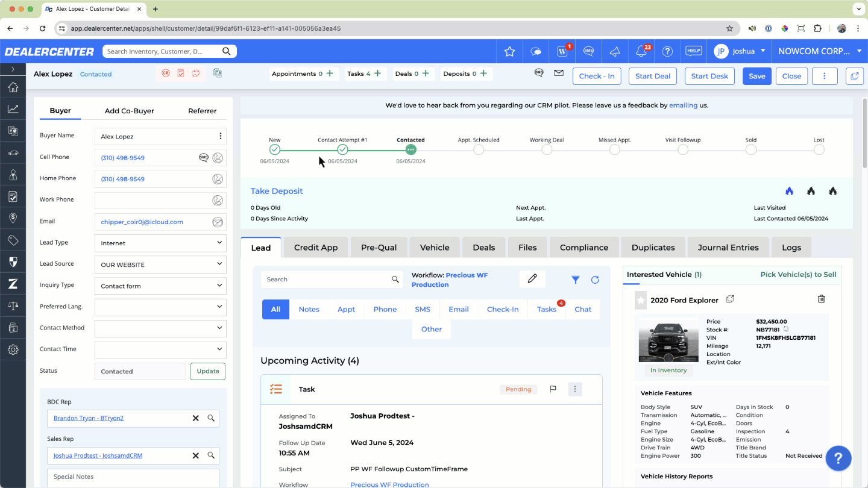The image size is (868, 488).
Task: Switch to the Vehicle tab
Action: point(435,248)
